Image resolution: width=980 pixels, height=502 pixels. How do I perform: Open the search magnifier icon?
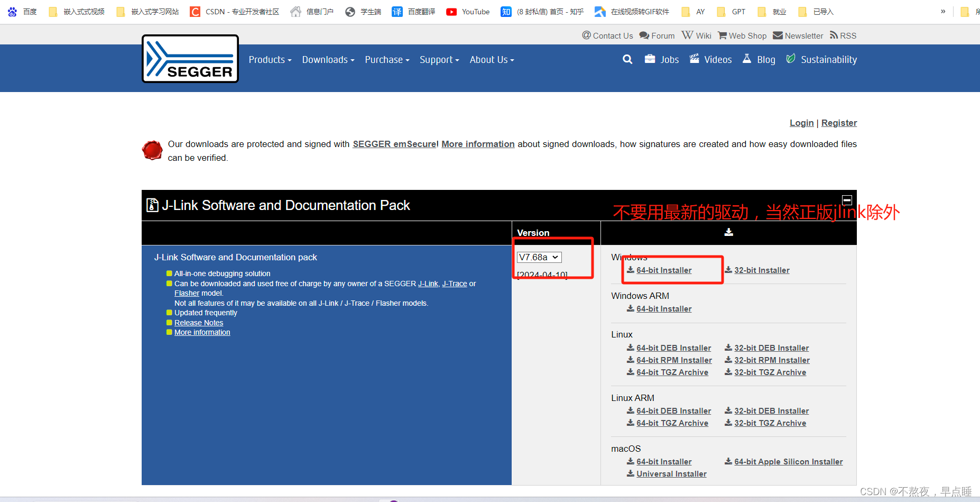(x=627, y=59)
